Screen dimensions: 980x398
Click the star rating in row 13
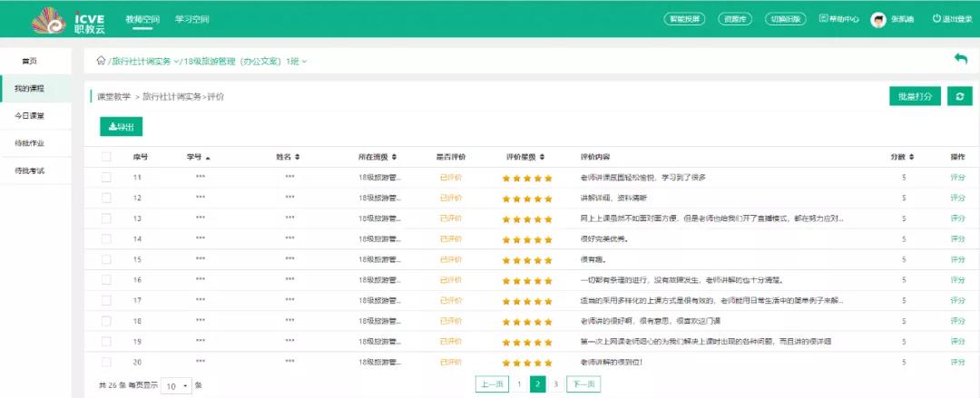pyautogui.click(x=527, y=218)
